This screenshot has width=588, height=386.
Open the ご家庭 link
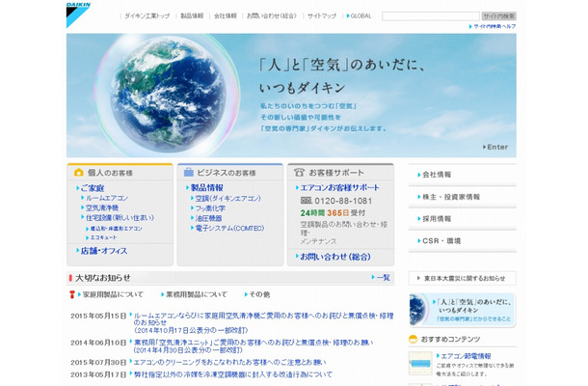click(x=91, y=188)
